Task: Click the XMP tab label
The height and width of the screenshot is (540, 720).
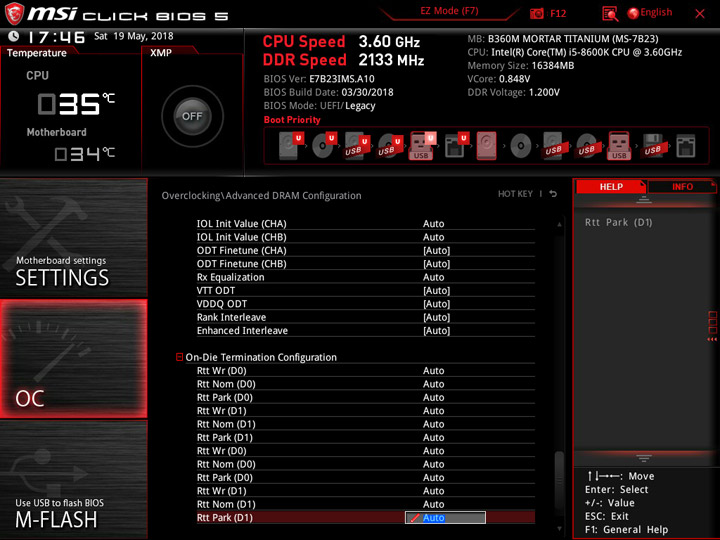Action: point(161,53)
